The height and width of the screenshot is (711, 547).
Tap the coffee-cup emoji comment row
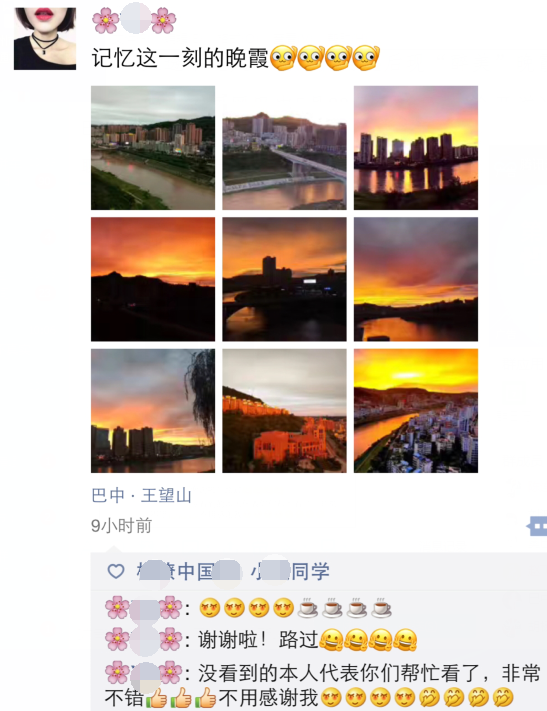pyautogui.click(x=249, y=608)
